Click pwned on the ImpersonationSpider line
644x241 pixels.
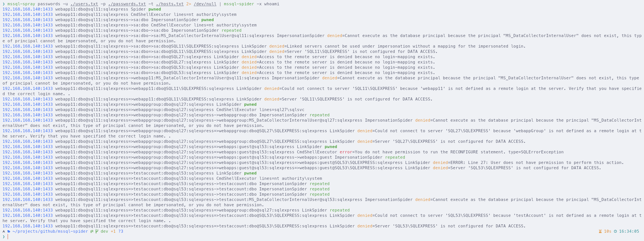click(x=208, y=20)
